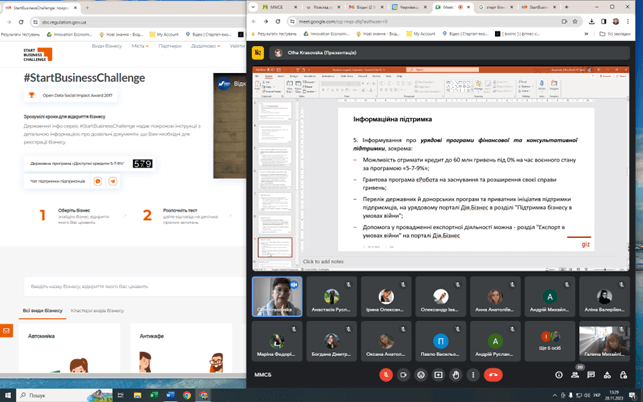
Task: Unmute the microphone in Google Meet
Action: [x=385, y=375]
